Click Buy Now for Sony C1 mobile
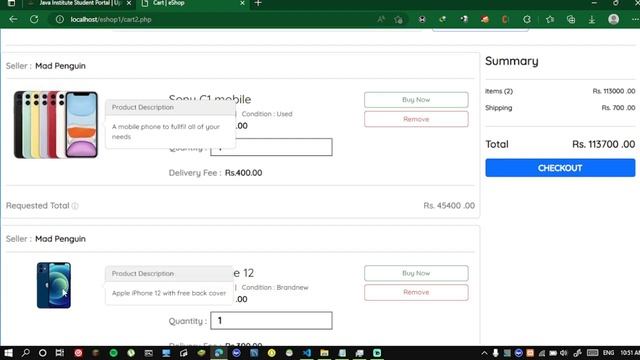Screen dimensions: 640x360 point(416,100)
